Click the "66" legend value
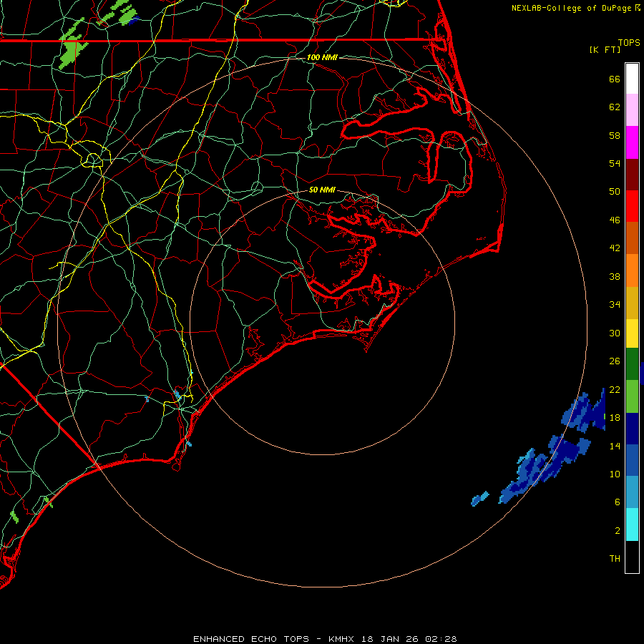The width and height of the screenshot is (644, 644). 615,79
